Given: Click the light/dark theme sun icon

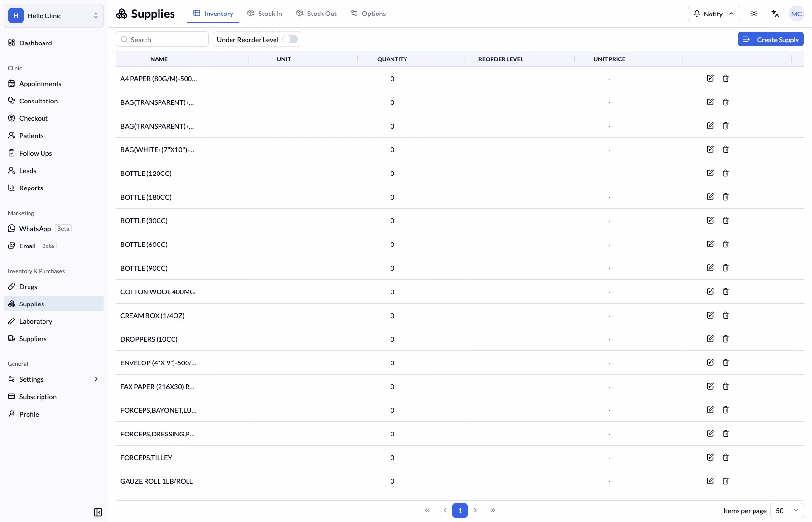Looking at the screenshot, I should pyautogui.click(x=754, y=14).
